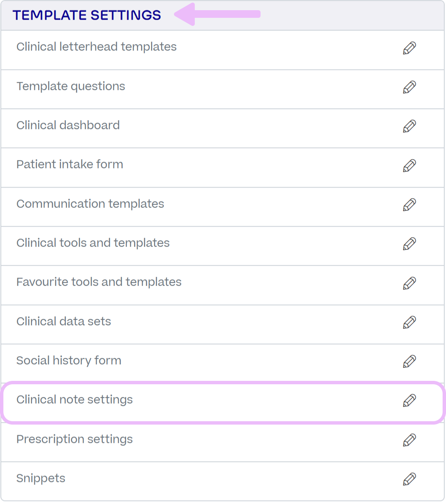Viewport: 446px width, 504px height.
Task: Click the edit pencil for Clinical dashboard
Action: point(410,127)
